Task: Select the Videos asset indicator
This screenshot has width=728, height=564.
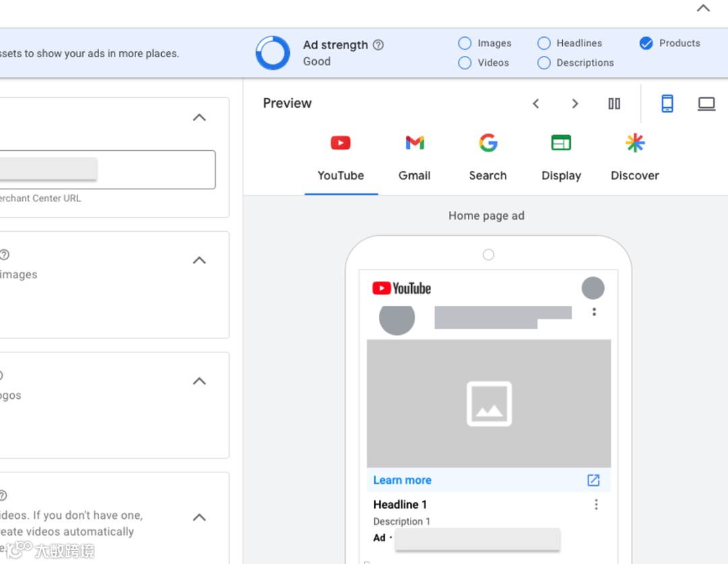Action: point(464,63)
